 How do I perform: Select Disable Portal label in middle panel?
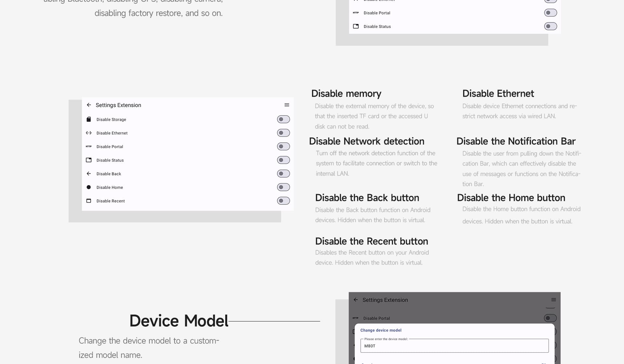point(110,147)
